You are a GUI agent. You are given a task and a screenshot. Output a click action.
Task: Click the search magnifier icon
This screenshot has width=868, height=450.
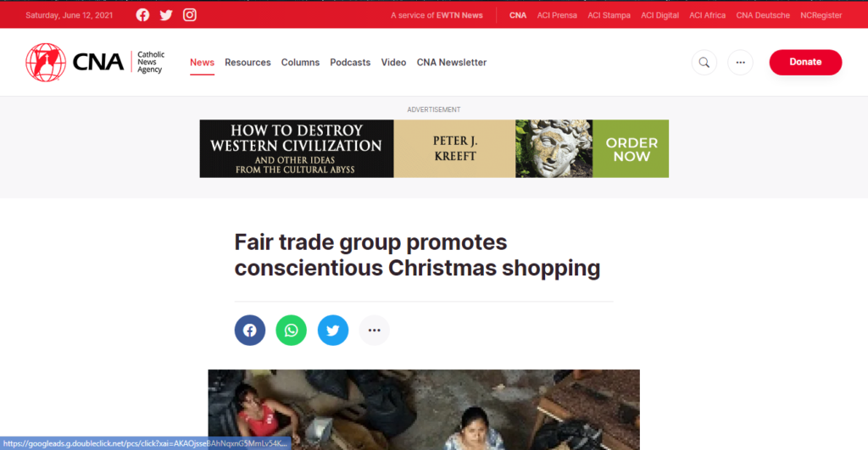(704, 63)
